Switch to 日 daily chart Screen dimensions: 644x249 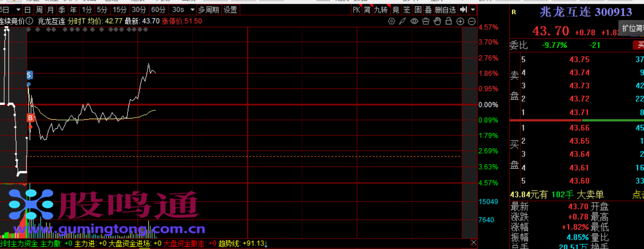point(28,10)
